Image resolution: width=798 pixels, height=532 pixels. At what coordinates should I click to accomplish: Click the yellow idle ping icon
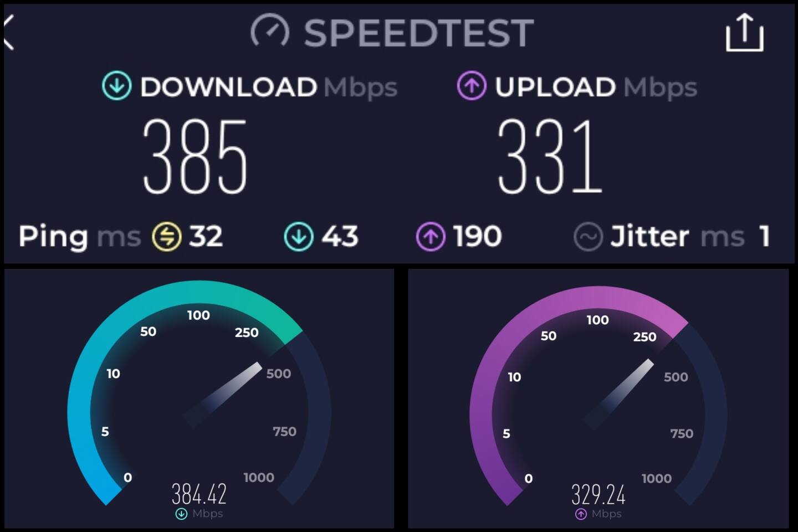tap(167, 237)
